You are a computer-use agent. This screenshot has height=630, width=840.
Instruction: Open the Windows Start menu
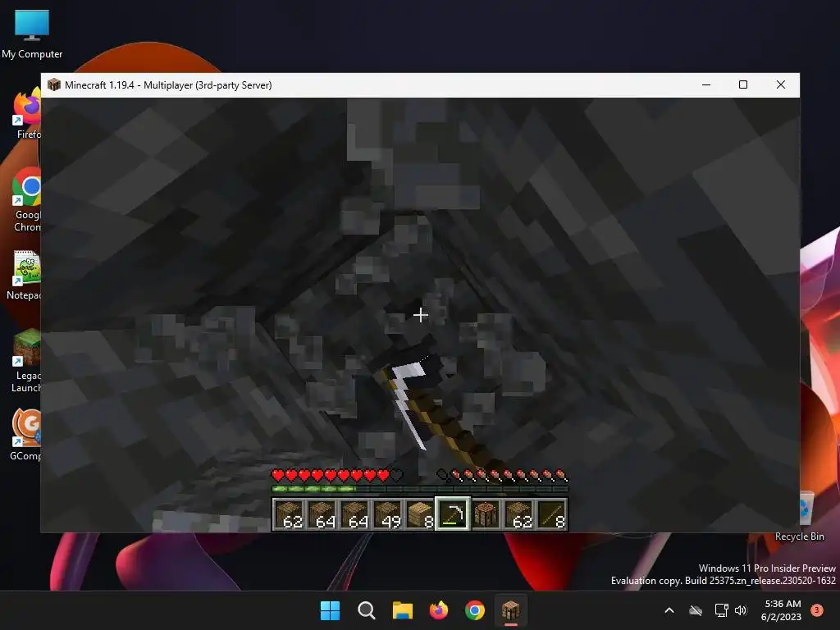pos(330,610)
